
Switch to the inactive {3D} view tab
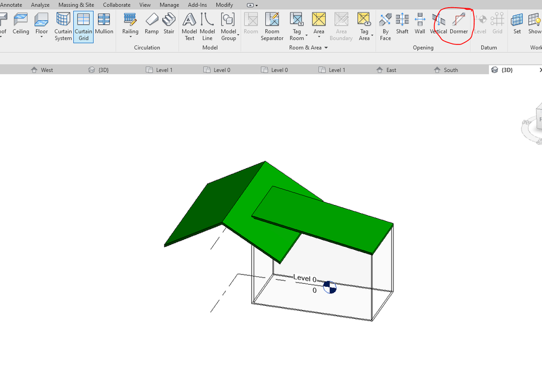[99, 70]
